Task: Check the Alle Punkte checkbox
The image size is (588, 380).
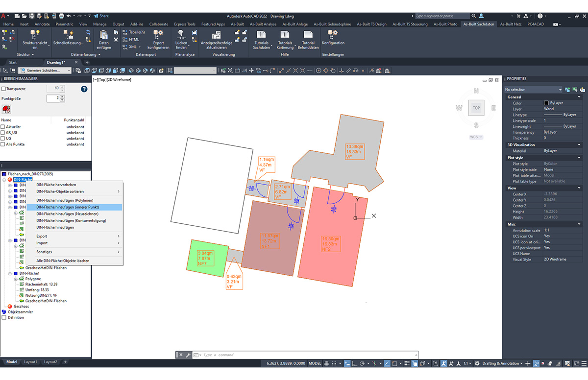Action: (4, 144)
